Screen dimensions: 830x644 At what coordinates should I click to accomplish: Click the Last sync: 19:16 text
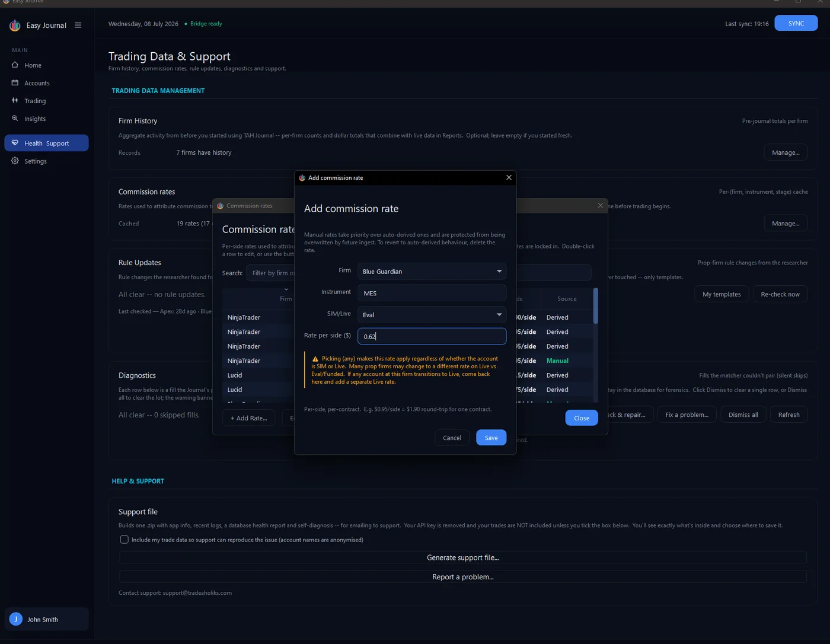(x=746, y=24)
